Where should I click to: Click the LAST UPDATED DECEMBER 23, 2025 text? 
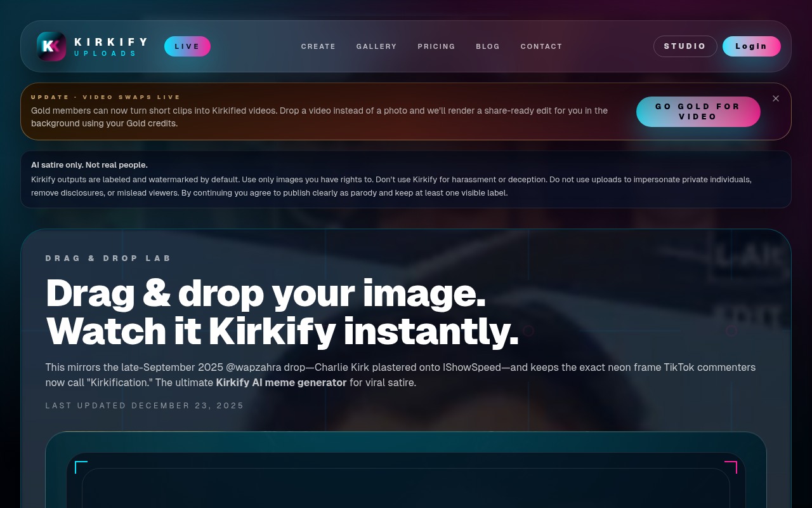tap(145, 405)
